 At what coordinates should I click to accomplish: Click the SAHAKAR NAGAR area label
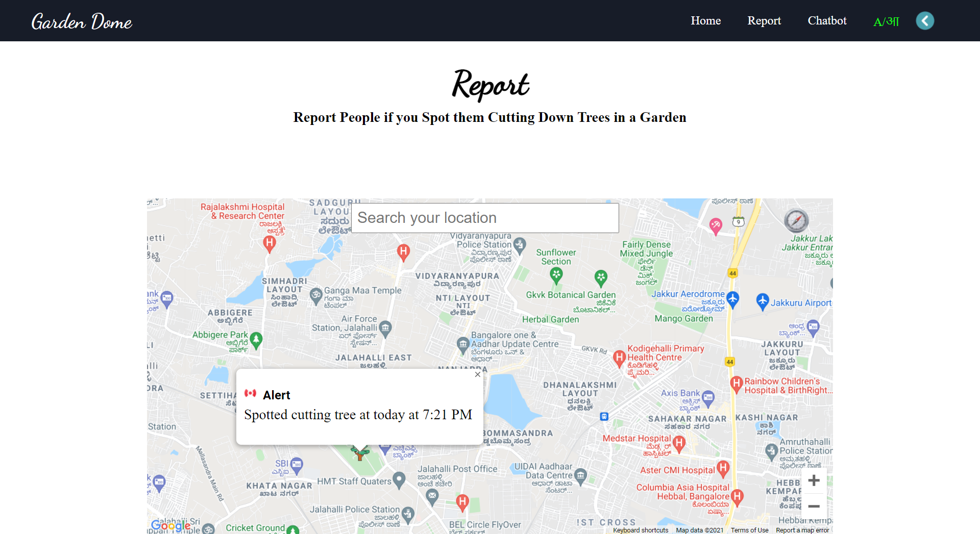click(687, 419)
